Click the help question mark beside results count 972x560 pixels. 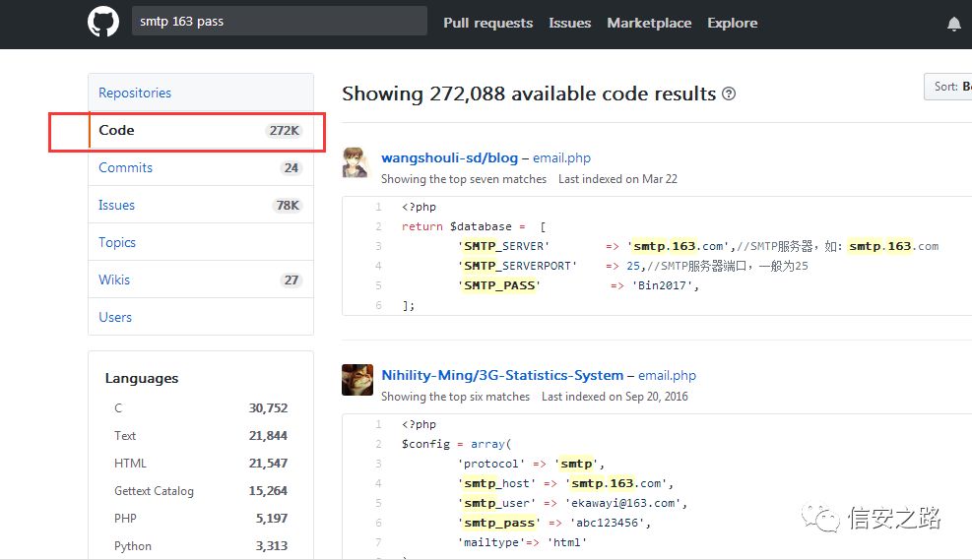click(x=729, y=93)
